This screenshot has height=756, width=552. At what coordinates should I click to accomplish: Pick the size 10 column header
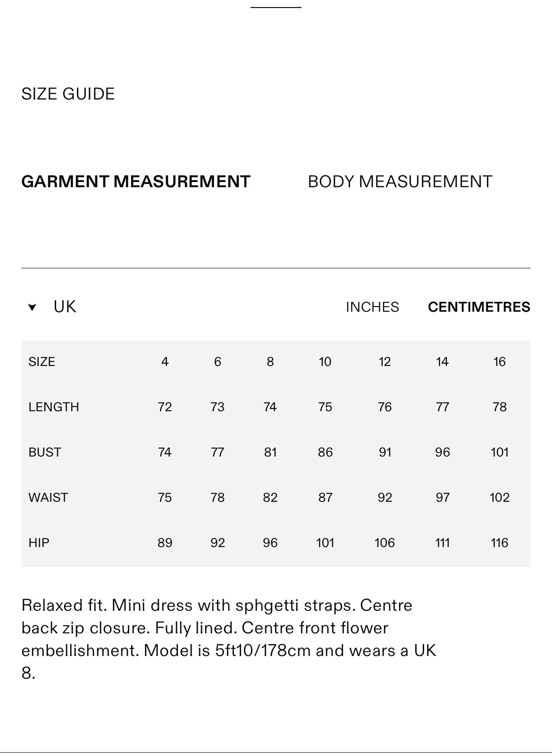pyautogui.click(x=325, y=362)
